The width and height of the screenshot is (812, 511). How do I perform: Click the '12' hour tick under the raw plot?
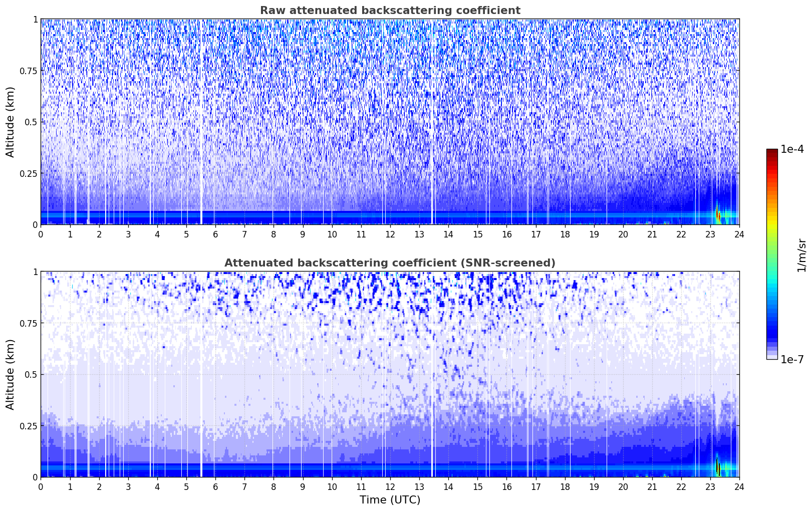pyautogui.click(x=390, y=234)
